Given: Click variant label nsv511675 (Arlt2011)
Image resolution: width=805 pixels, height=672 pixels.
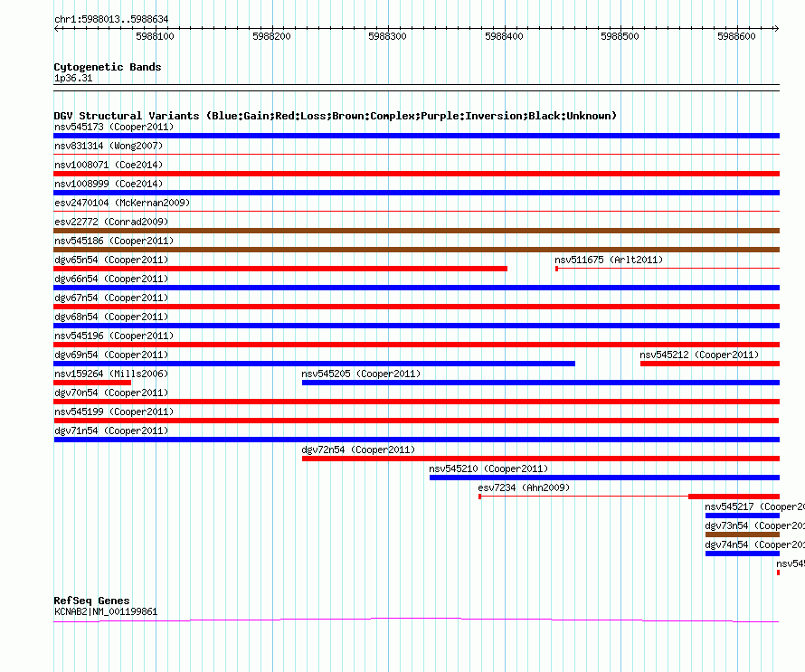Looking at the screenshot, I should (x=609, y=260).
